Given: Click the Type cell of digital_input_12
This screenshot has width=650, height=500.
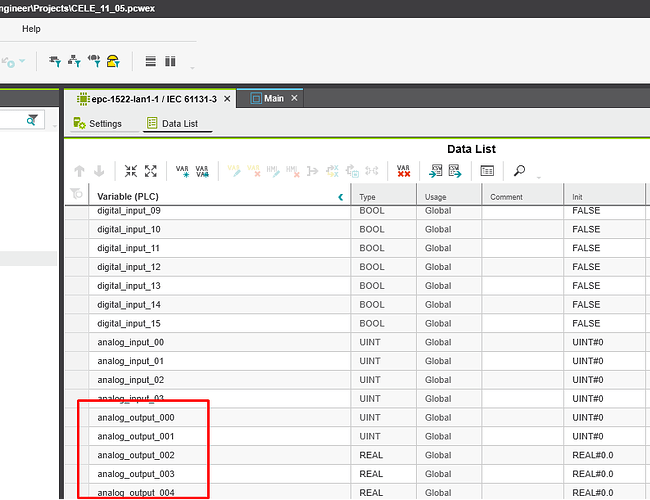Looking at the screenshot, I should [x=372, y=267].
